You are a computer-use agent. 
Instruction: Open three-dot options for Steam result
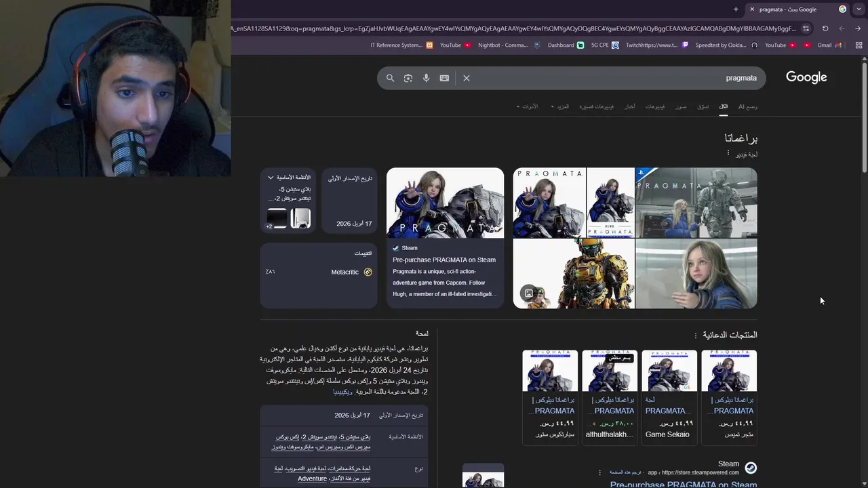599,472
